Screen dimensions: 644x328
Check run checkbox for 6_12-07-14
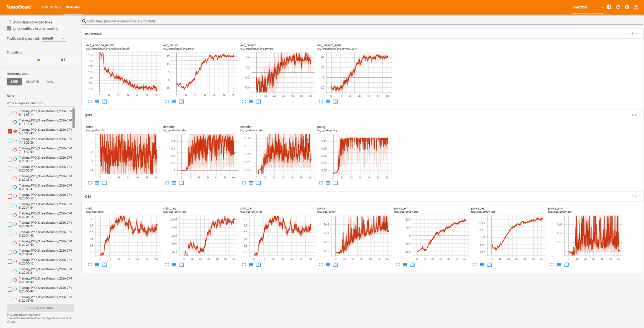click(10, 113)
